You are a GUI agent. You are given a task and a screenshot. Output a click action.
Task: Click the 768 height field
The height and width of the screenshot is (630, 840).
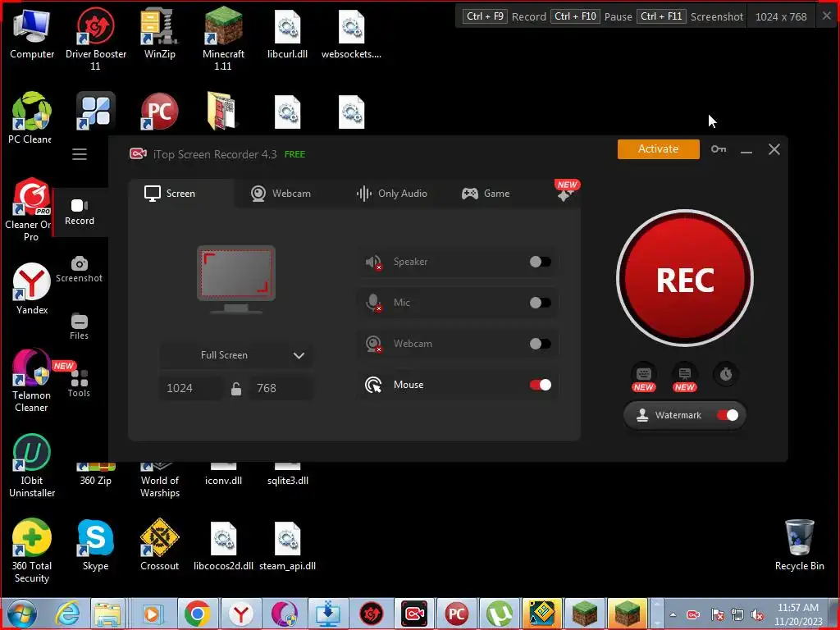pyautogui.click(x=281, y=388)
